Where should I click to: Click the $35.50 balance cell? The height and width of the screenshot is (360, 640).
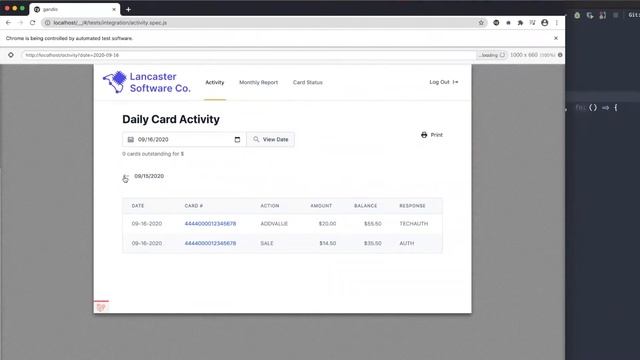pos(373,243)
